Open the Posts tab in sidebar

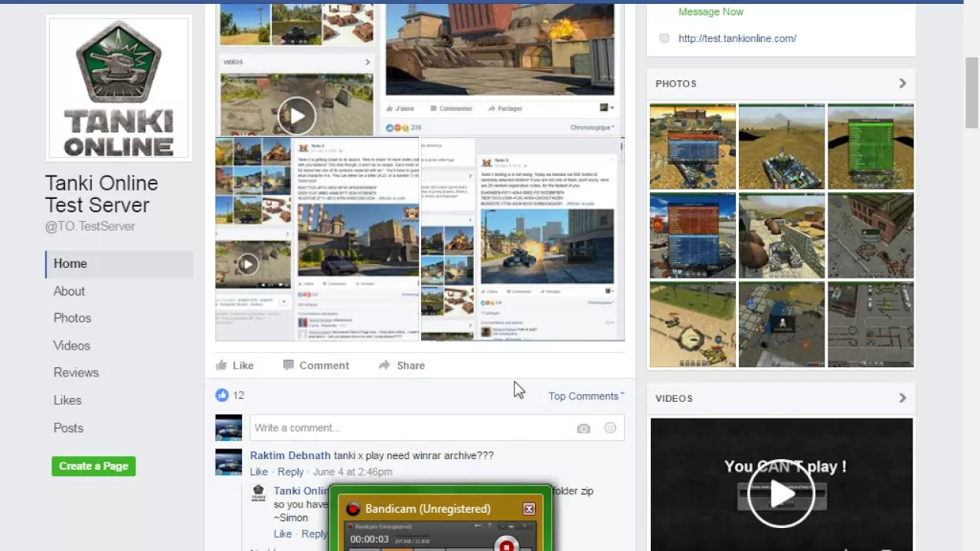point(68,428)
